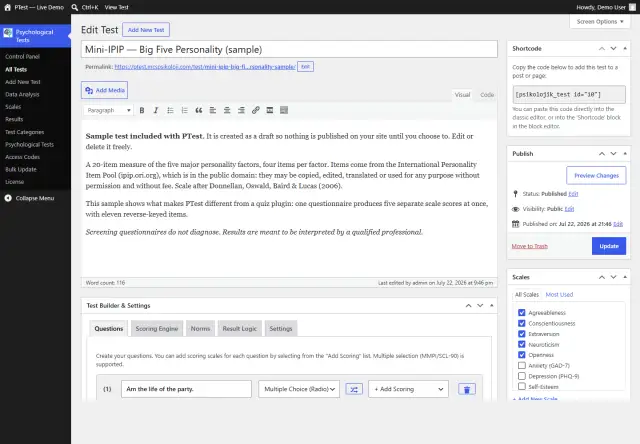The width and height of the screenshot is (640, 444).
Task: Click the home icon for PTest Live Demo
Action: pos(7,7)
